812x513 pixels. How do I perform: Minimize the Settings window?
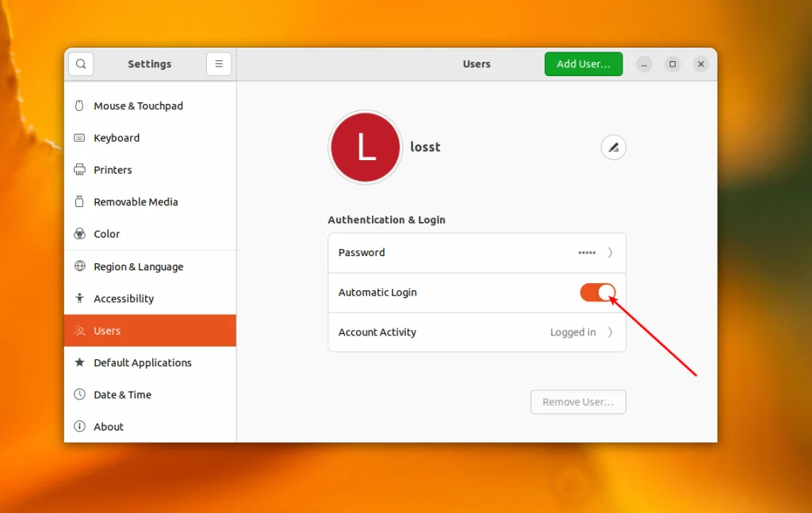[x=644, y=64]
